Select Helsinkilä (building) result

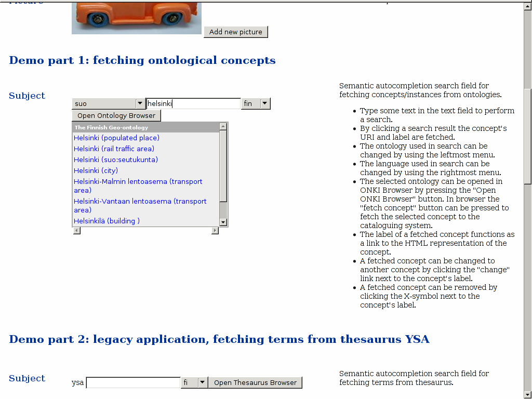(x=107, y=221)
